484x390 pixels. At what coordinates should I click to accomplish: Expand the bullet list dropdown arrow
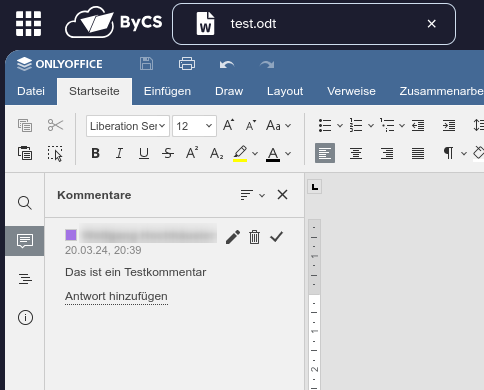pyautogui.click(x=340, y=126)
